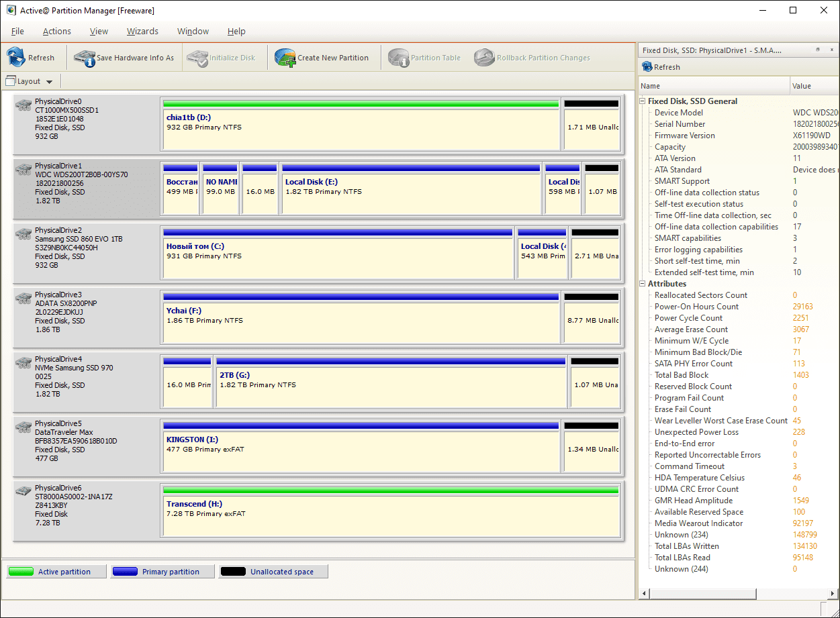Select the Serial Number row
The image size is (840, 618).
pyautogui.click(x=739, y=124)
